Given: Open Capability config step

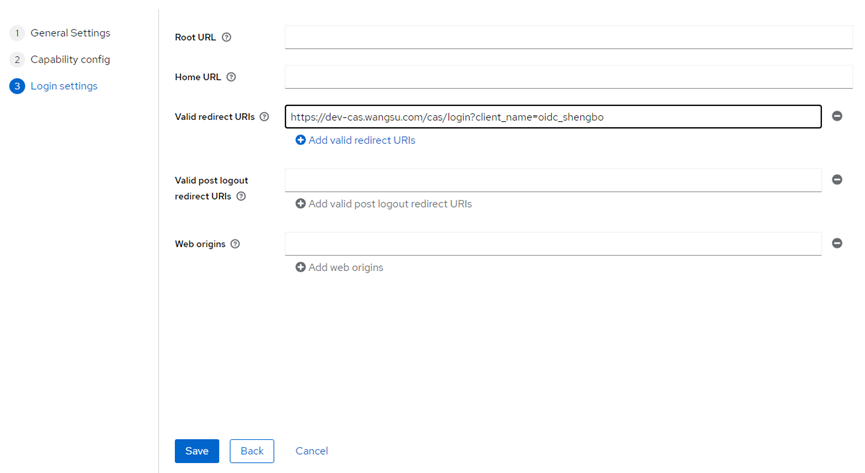Looking at the screenshot, I should (x=70, y=60).
